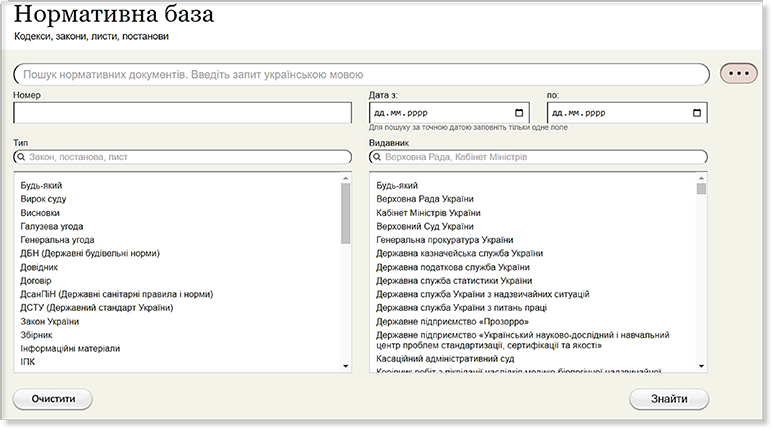Open calendar picker in 'Дата з' field
The image size is (773, 430).
coord(518,113)
